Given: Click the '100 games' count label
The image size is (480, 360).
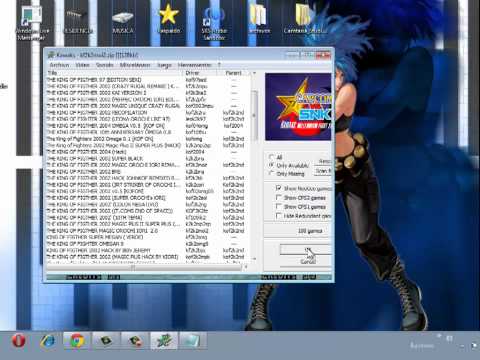Looking at the screenshot, I should click(310, 231).
